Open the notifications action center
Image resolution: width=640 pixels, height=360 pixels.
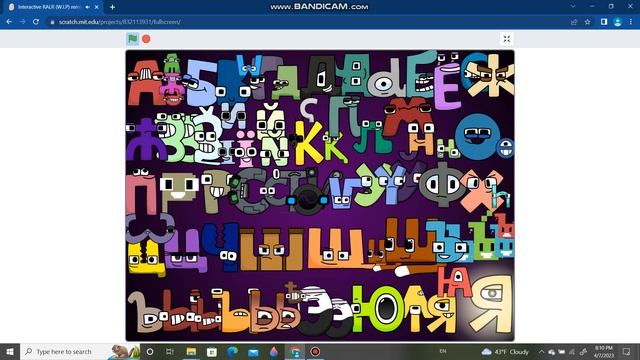click(627, 351)
